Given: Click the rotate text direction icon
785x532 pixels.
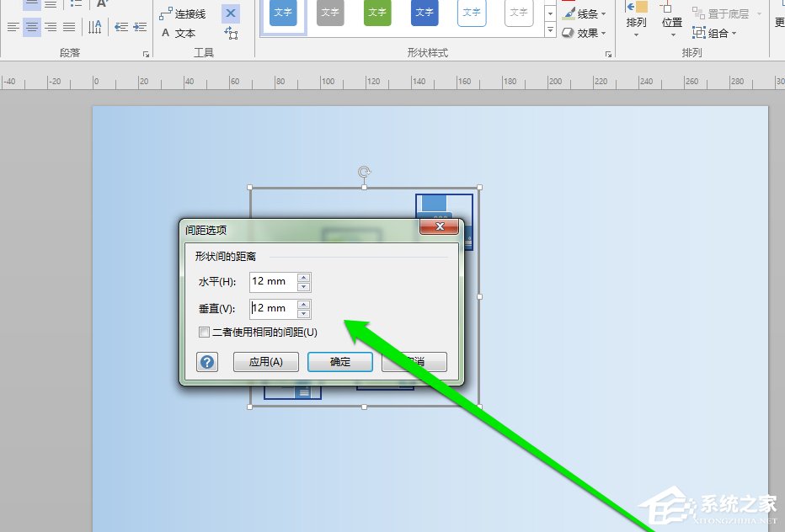Looking at the screenshot, I should point(95,27).
